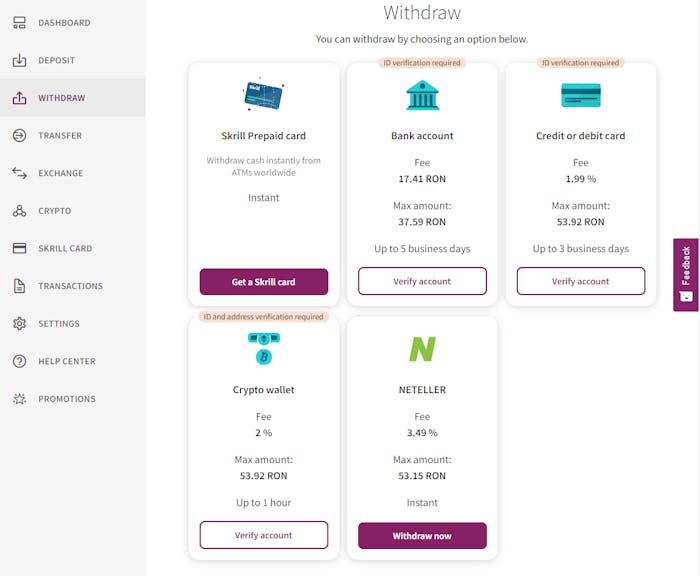Click the Transactions document icon
The height and width of the screenshot is (576, 700).
point(19,286)
